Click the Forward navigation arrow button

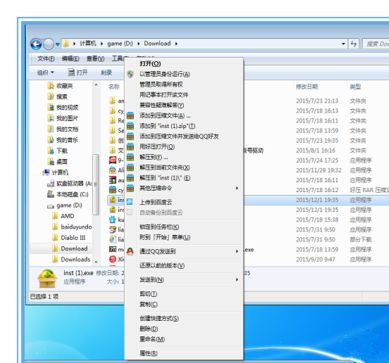click(49, 44)
